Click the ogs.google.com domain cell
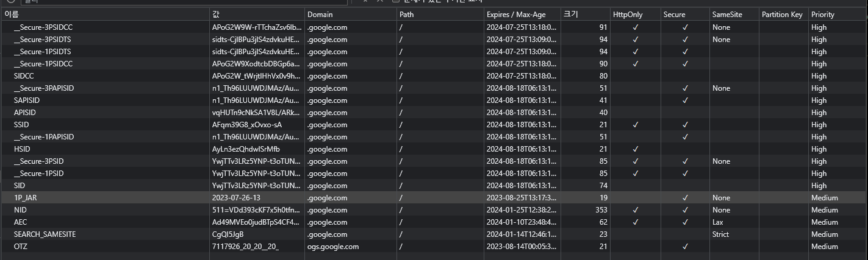The width and height of the screenshot is (868, 260). pyautogui.click(x=333, y=247)
